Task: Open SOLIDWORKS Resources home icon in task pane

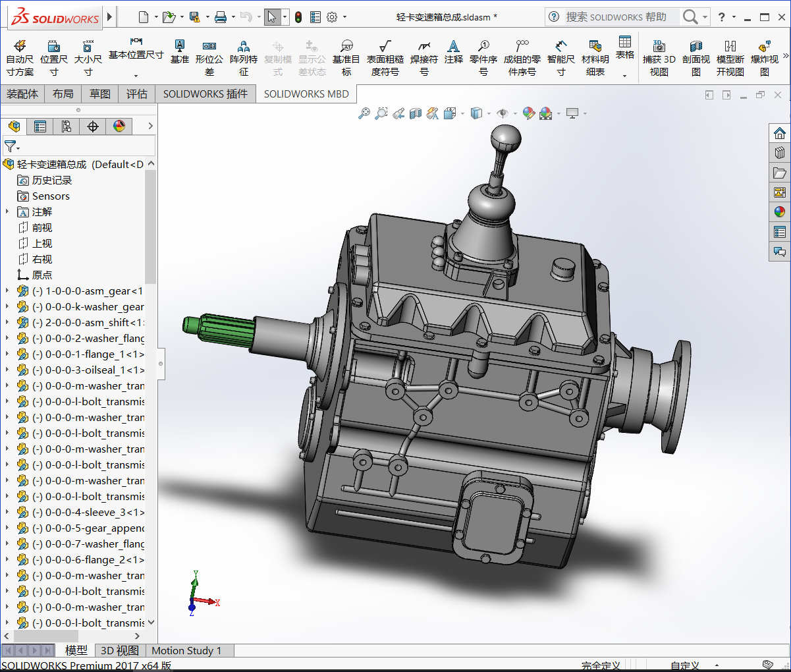Action: (780, 133)
